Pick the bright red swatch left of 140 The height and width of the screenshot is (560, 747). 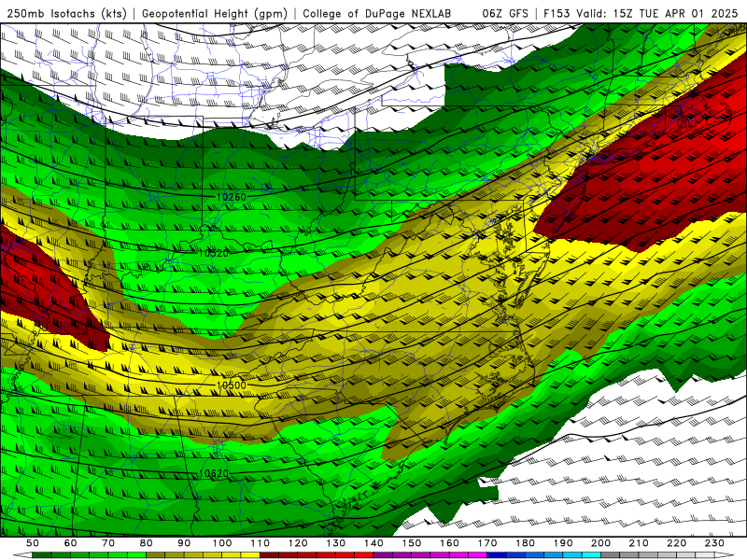click(x=364, y=555)
